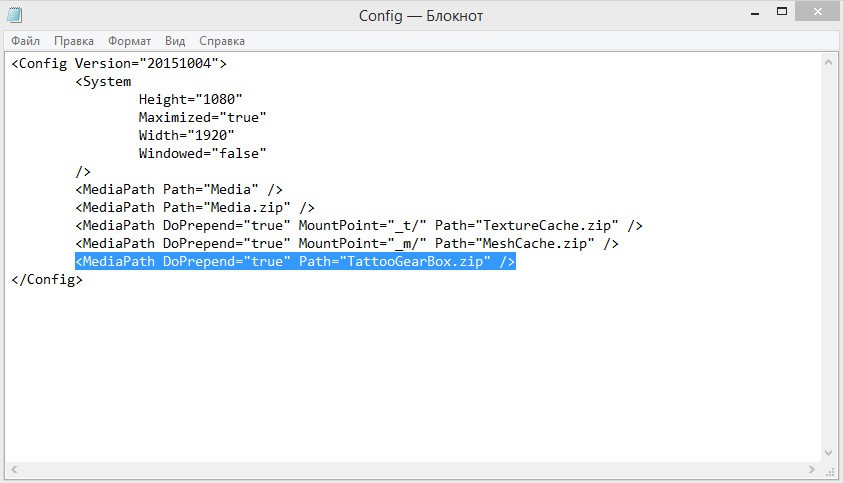The height and width of the screenshot is (483, 843).
Task: Click the Height="1080" line
Action: pyautogui.click(x=190, y=100)
